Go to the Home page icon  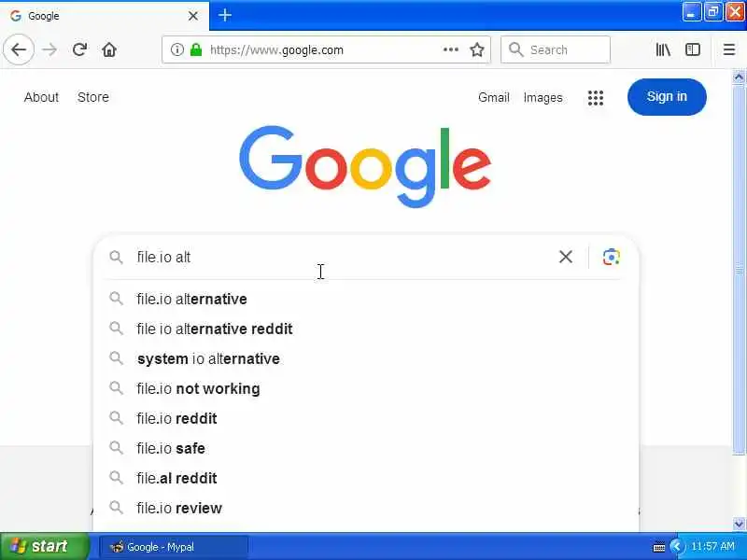(x=109, y=50)
